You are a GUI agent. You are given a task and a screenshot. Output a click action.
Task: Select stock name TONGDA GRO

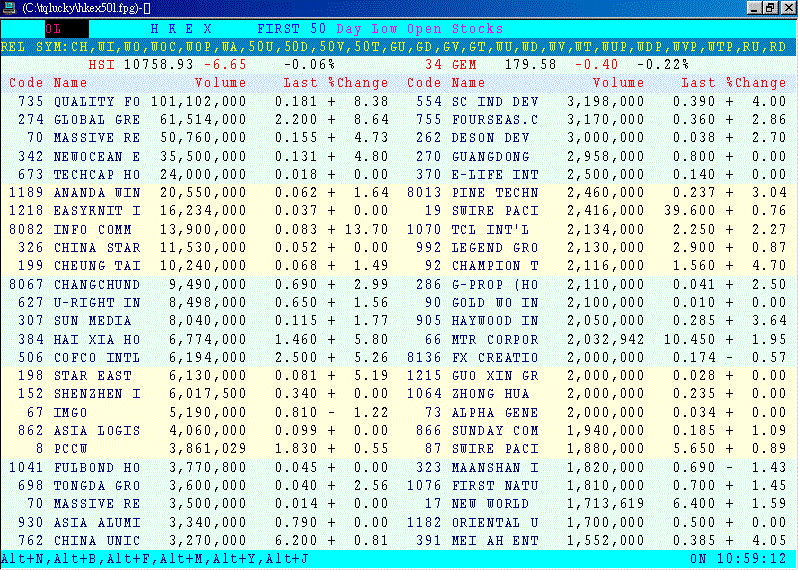pyautogui.click(x=97, y=486)
